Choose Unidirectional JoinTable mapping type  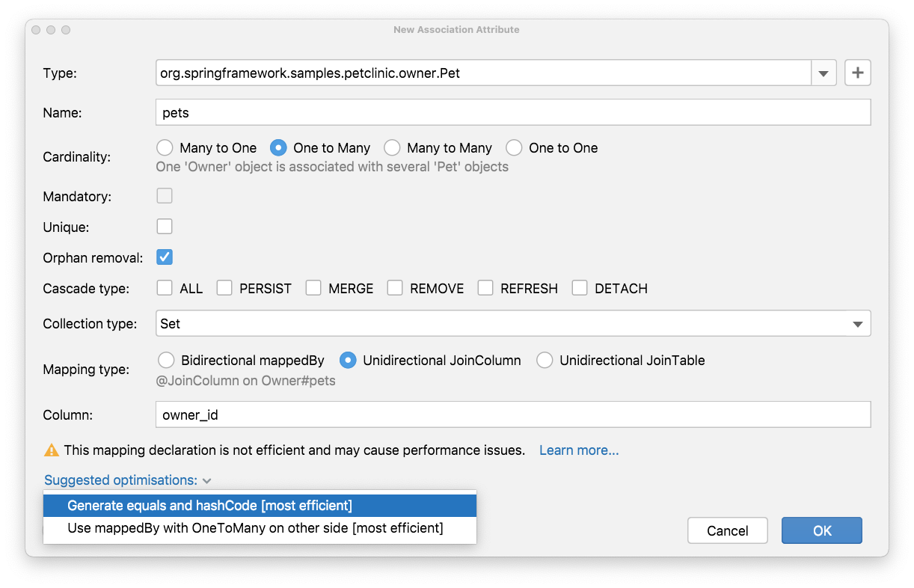point(545,360)
